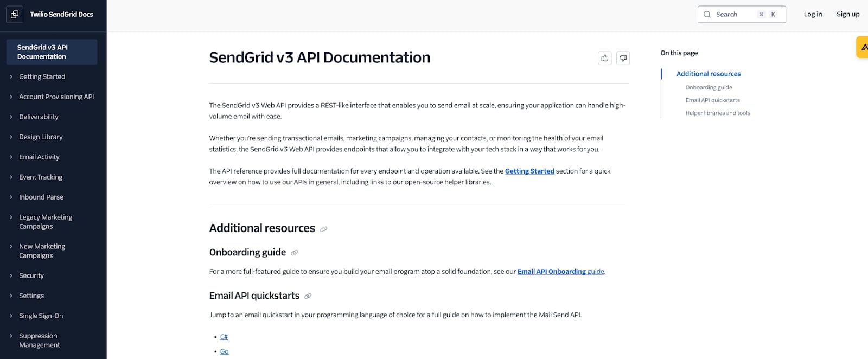Copy anchor link for Onboarding guide heading
The height and width of the screenshot is (359, 868).
295,253
